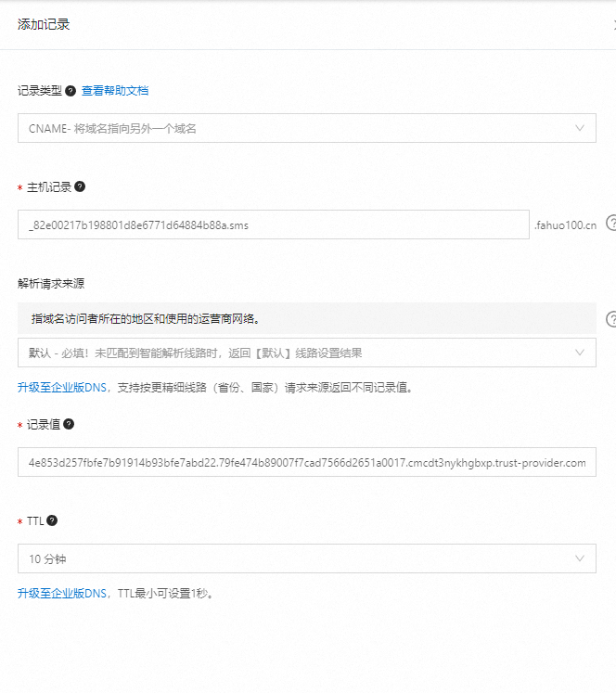Image resolution: width=616 pixels, height=693 pixels.
Task: Click into the 记录值 input field
Action: [x=306, y=462]
